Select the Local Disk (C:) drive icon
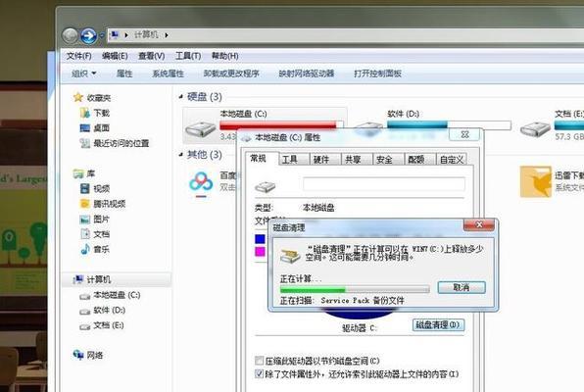This screenshot has height=392, width=584. [200, 129]
